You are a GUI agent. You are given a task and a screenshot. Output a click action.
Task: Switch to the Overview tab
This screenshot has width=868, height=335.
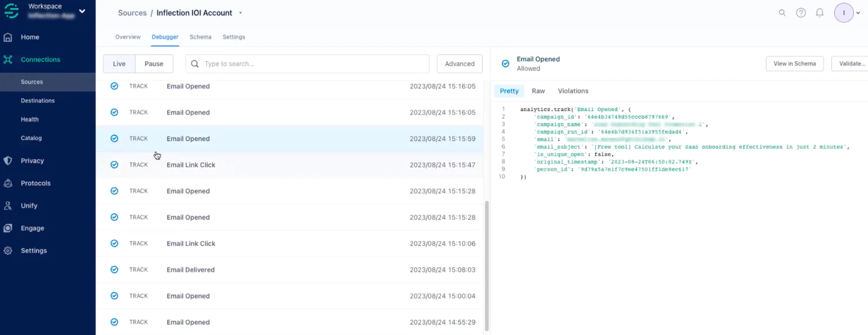click(x=127, y=37)
